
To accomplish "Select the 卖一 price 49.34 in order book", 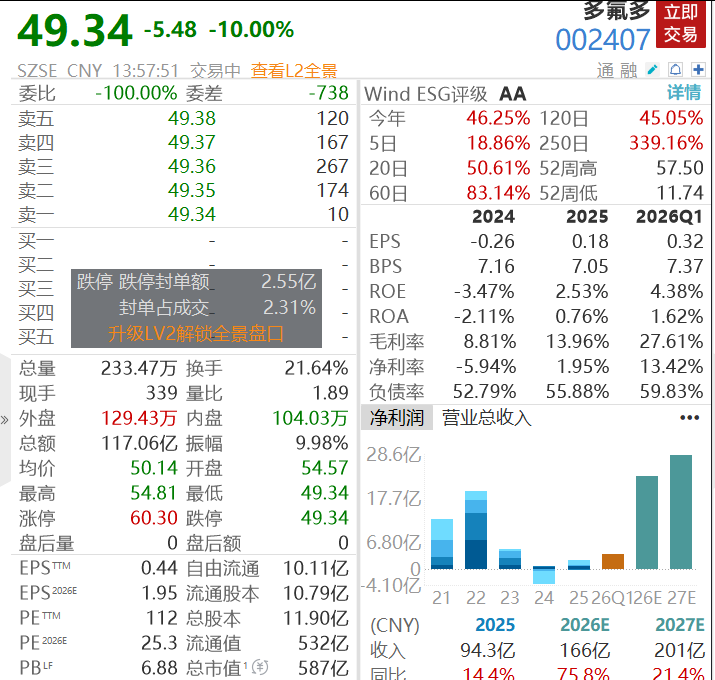I will click(x=192, y=214).
